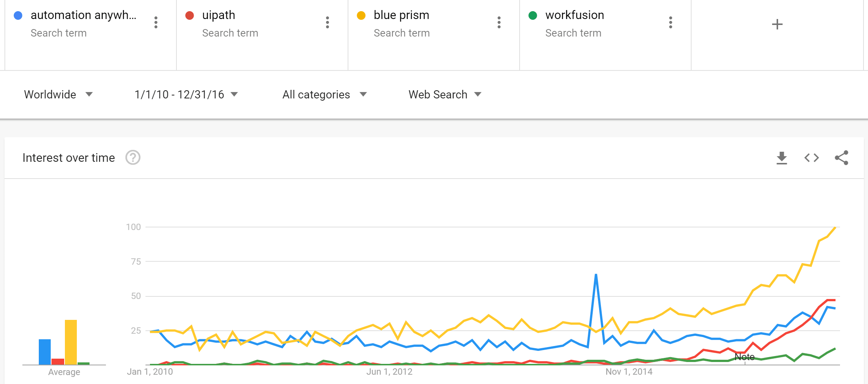Viewport: 868px width, 384px height.
Task: Click the Note marker on the timeline
Action: (745, 357)
